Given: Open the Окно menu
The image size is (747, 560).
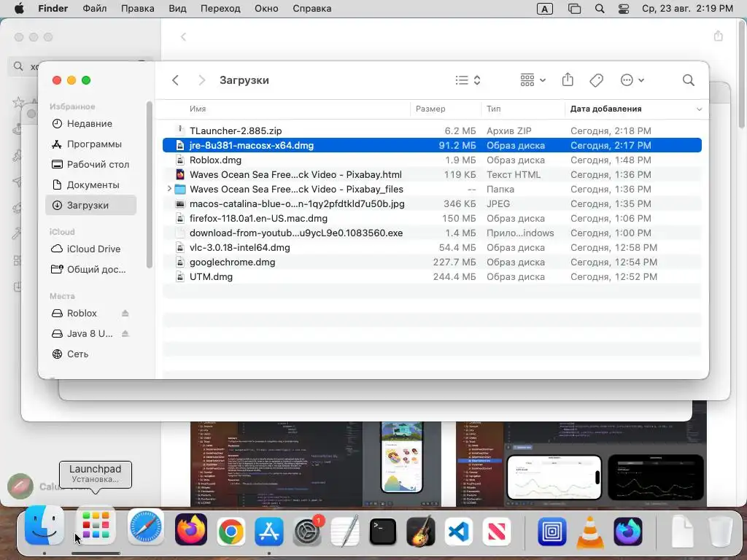Looking at the screenshot, I should (266, 9).
